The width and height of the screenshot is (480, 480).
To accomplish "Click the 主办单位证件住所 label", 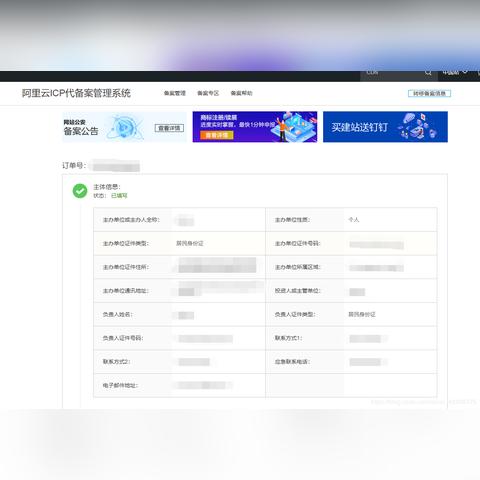I will (x=126, y=267).
